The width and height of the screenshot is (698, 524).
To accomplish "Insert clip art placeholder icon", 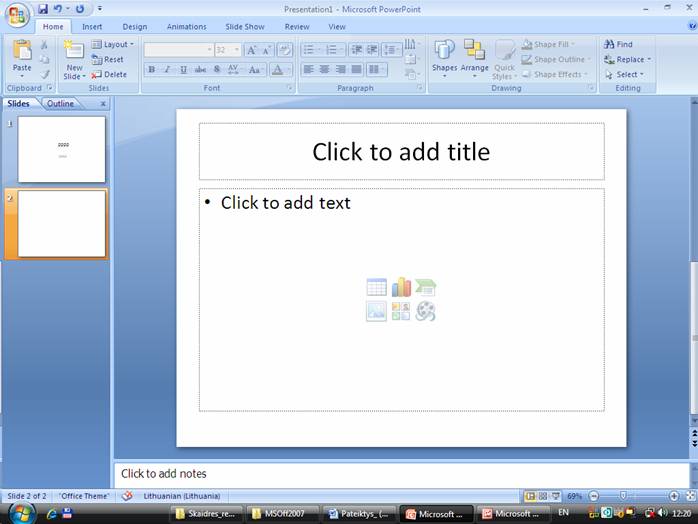I will tap(401, 311).
